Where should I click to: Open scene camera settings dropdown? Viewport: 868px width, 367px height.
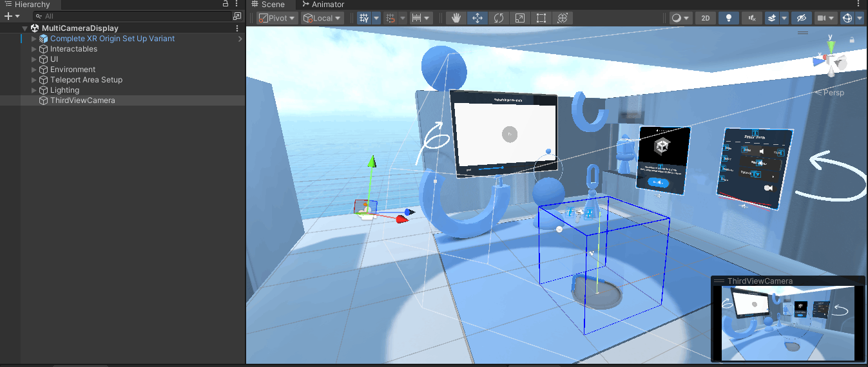[x=826, y=18]
